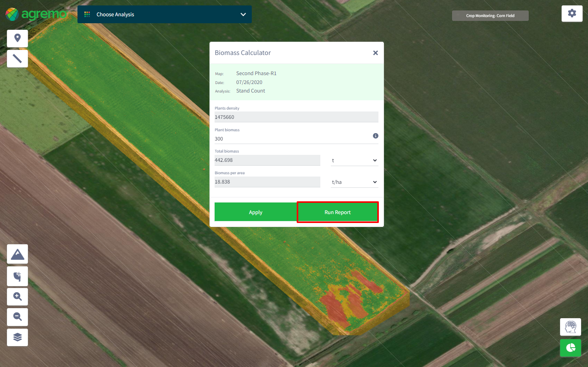Close the Biomass Calculator dialog
The image size is (588, 367).
pyautogui.click(x=375, y=53)
